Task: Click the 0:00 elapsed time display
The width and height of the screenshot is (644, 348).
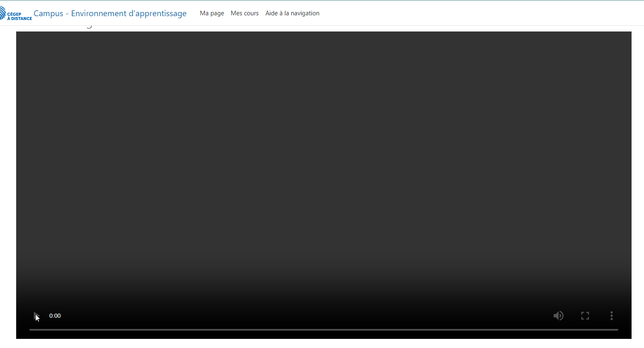Action: point(55,316)
